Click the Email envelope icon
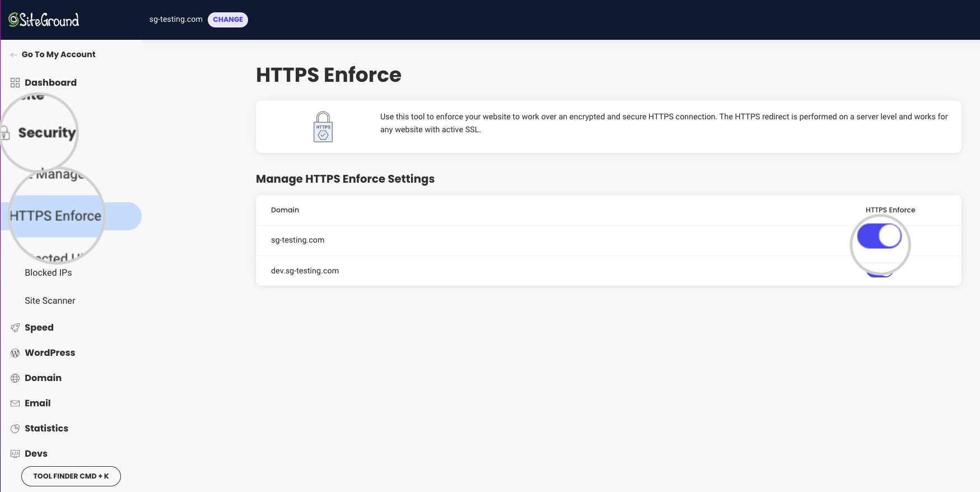 15,403
